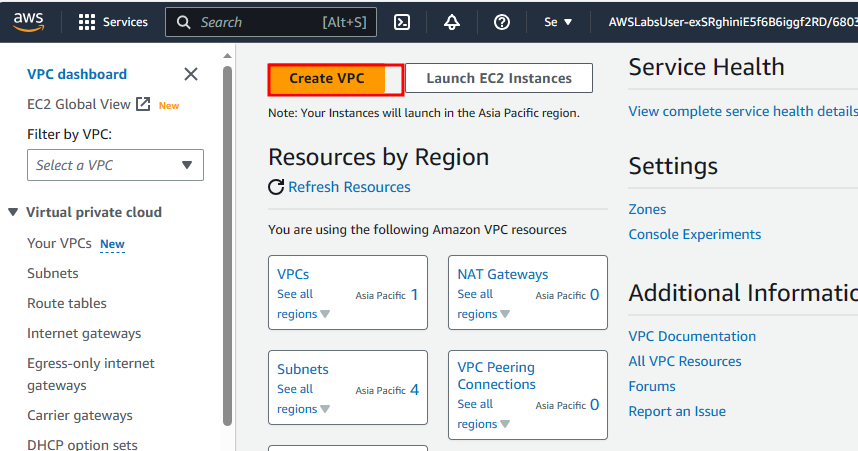Open the Console Experiments link
858x451 pixels.
(x=694, y=234)
